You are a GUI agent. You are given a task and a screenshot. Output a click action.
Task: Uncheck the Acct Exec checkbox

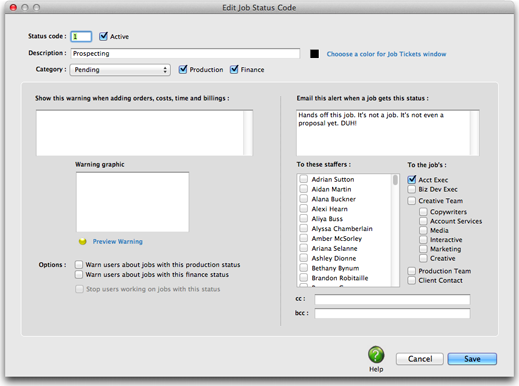pyautogui.click(x=412, y=180)
